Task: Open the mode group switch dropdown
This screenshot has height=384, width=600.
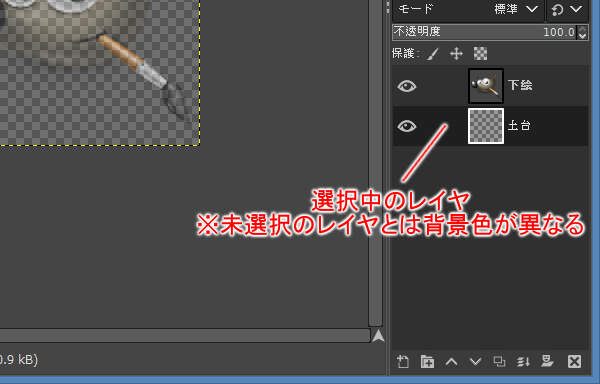Action: pyautogui.click(x=567, y=9)
